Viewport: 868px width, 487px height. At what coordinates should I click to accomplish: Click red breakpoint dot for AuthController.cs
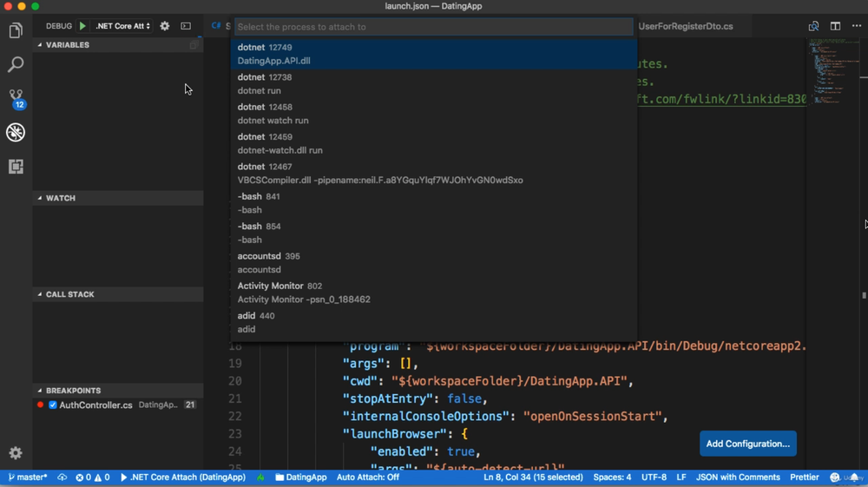pos(41,405)
